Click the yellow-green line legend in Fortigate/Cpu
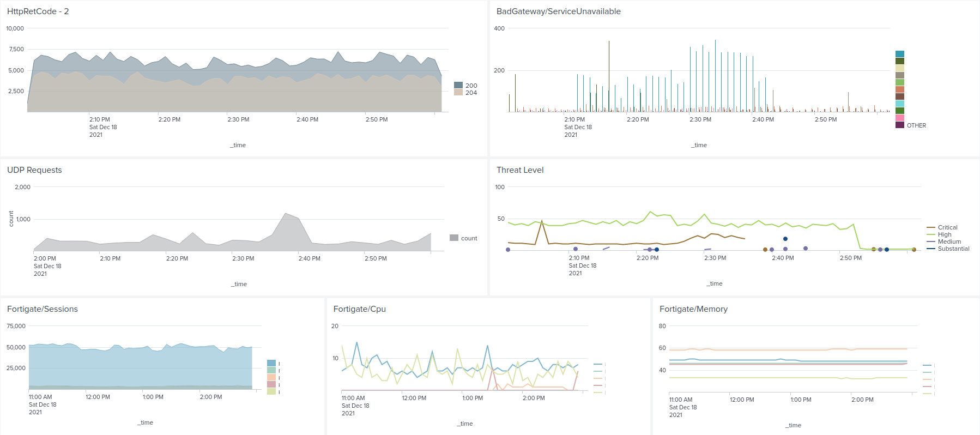 (x=598, y=392)
